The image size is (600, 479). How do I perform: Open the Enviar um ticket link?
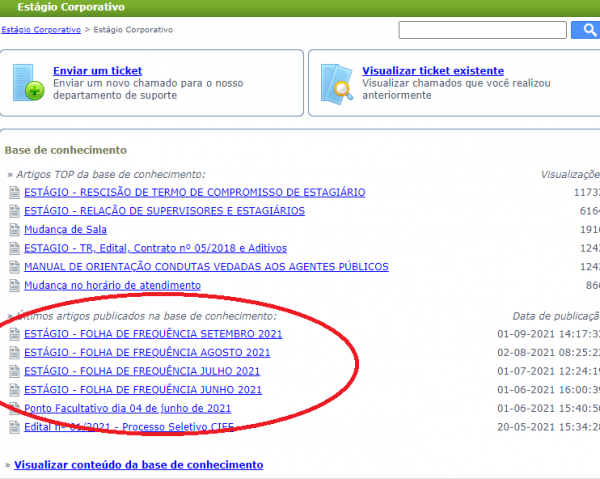pos(97,71)
